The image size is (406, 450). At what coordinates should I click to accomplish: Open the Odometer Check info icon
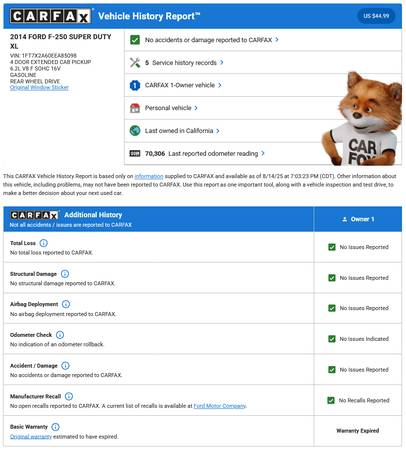60,335
